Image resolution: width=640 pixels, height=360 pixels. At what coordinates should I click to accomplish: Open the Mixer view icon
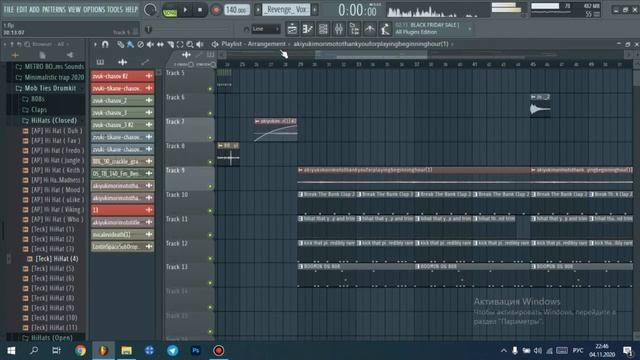338,29
